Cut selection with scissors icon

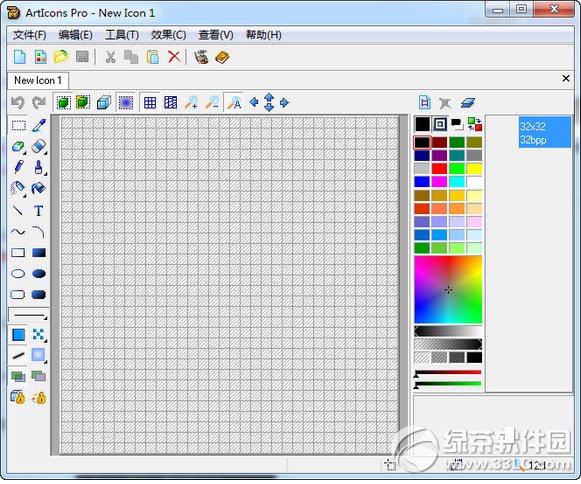pyautogui.click(x=110, y=57)
